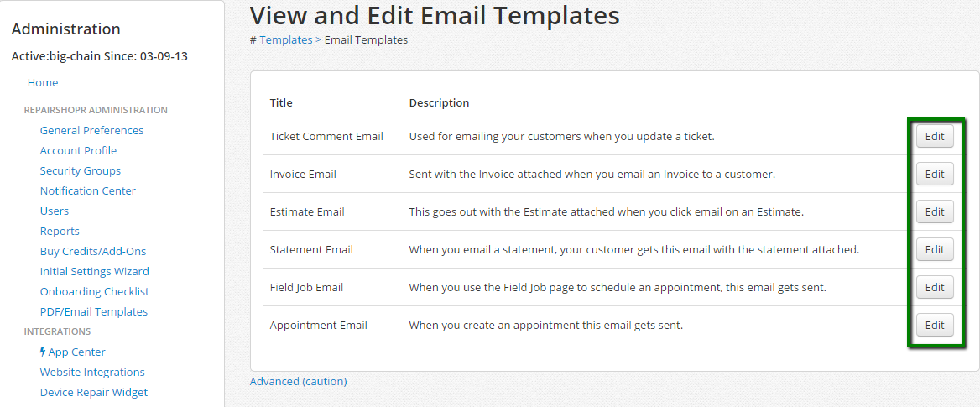Open the Users admin page
The image size is (980, 407).
55,211
